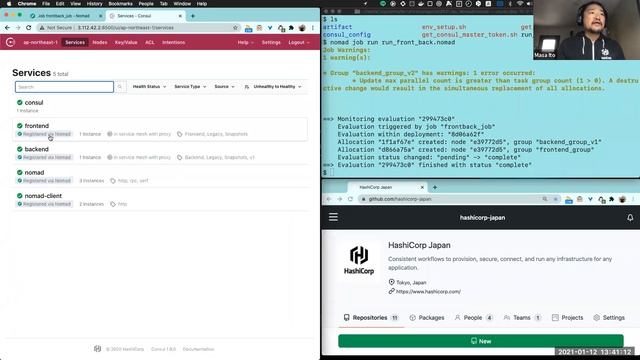Open the Source filter dropdown
The image size is (640, 360).
pos(224,87)
